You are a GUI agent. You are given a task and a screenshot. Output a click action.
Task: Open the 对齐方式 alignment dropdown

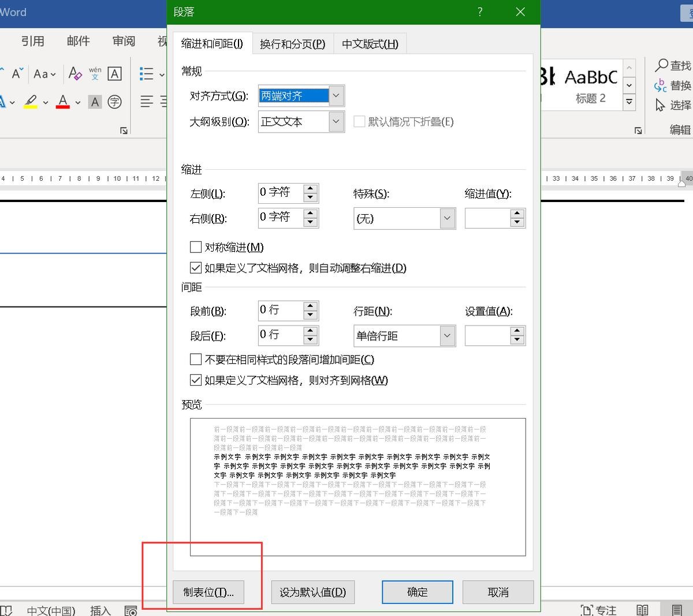point(336,96)
